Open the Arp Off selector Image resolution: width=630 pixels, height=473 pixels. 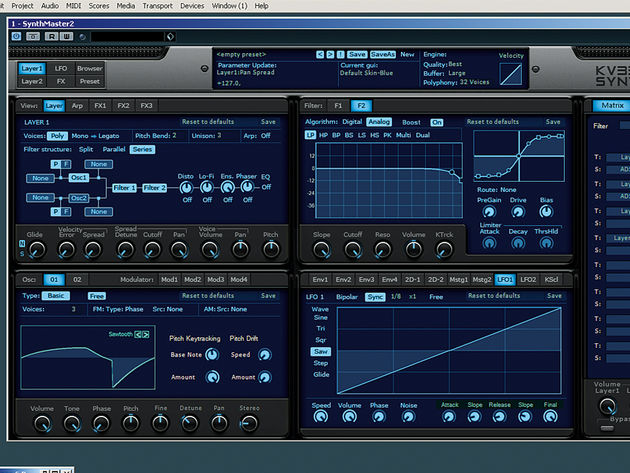pos(265,136)
